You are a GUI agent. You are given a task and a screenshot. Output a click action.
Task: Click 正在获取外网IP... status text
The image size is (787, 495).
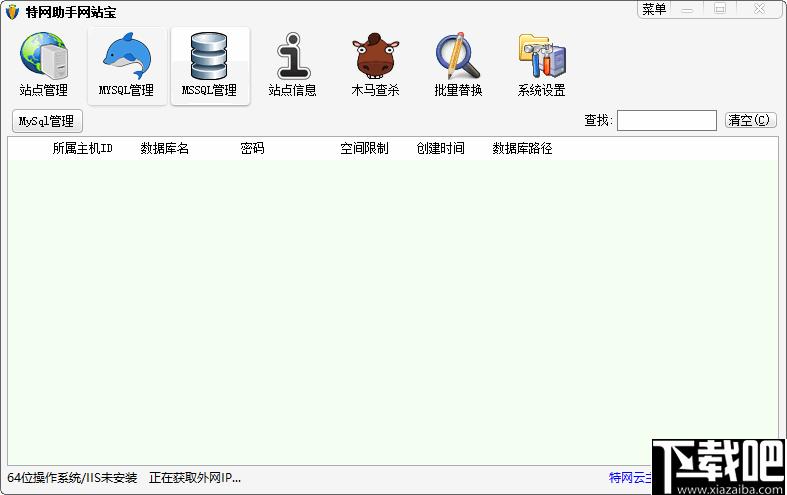(x=195, y=477)
